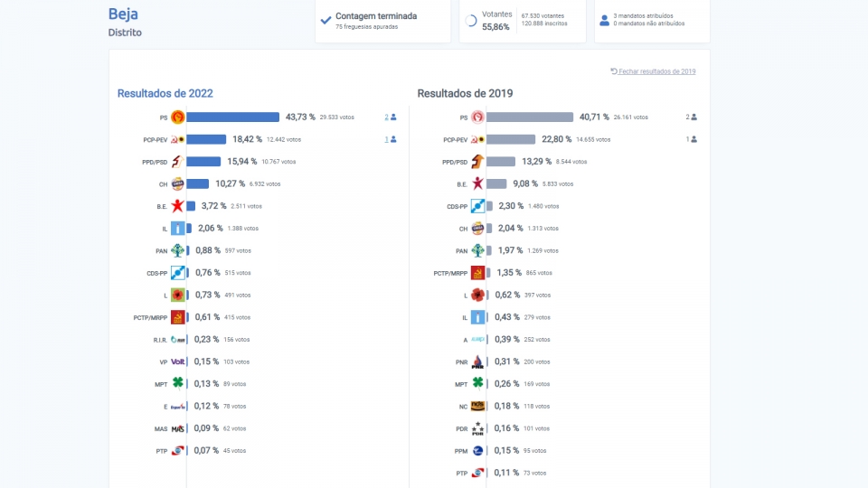Click the CDS-PP logo in 2019 results

click(477, 206)
